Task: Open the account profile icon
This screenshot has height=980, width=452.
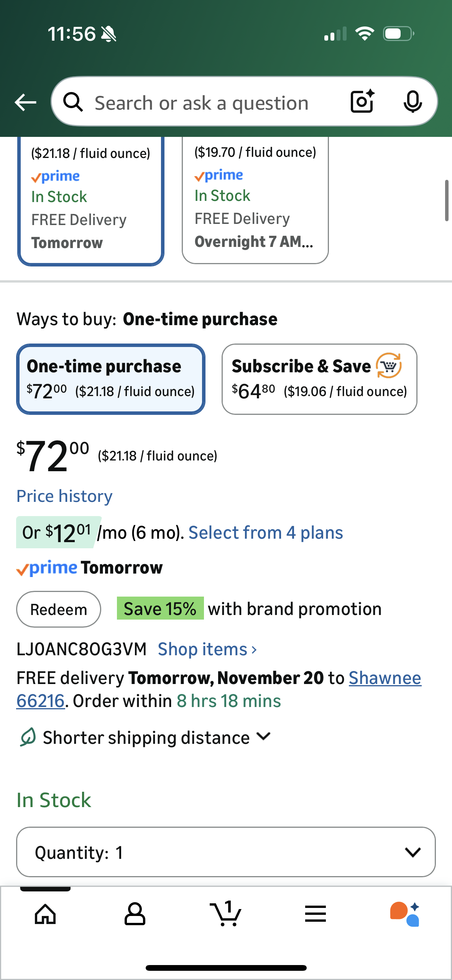Action: 135,914
